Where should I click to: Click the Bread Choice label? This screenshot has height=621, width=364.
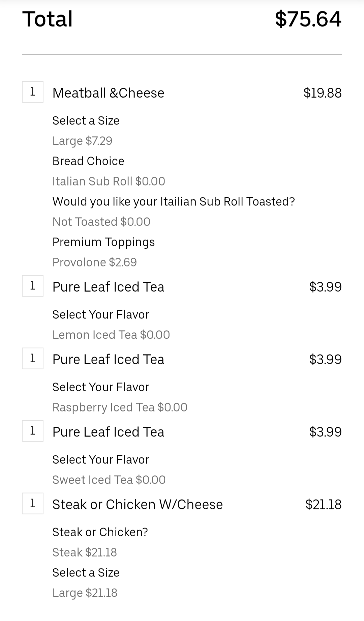(x=88, y=161)
